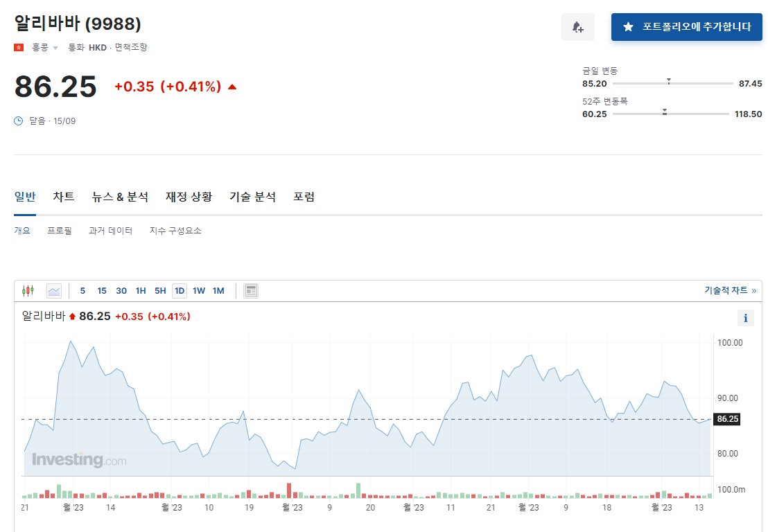The image size is (768, 532).
Task: Click the 5H timeframe selector
Action: point(160,291)
